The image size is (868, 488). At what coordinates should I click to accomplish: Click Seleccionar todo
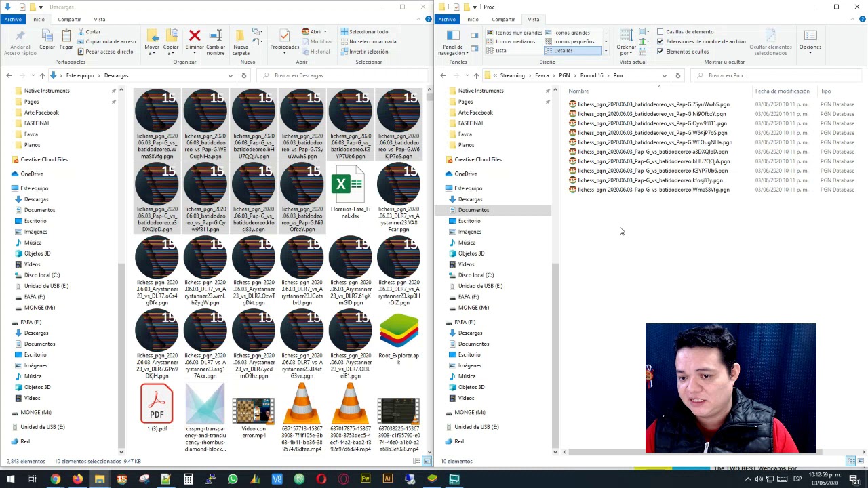tap(365, 32)
